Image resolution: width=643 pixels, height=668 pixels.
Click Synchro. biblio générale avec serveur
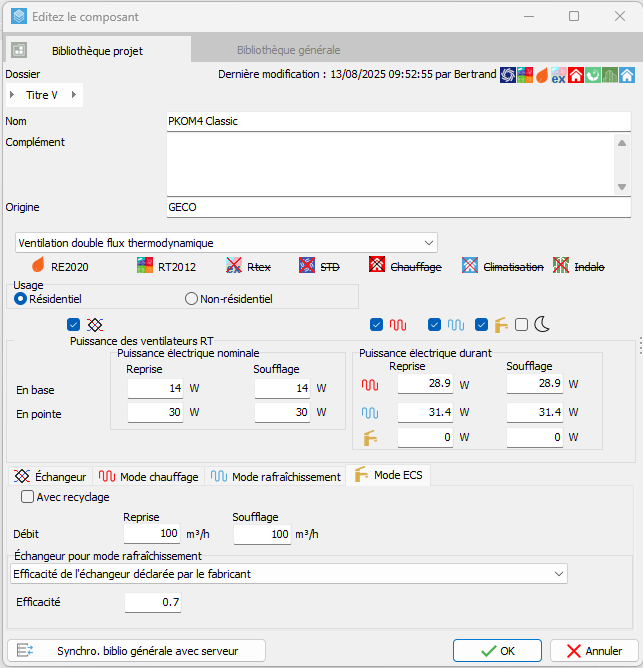point(136,650)
